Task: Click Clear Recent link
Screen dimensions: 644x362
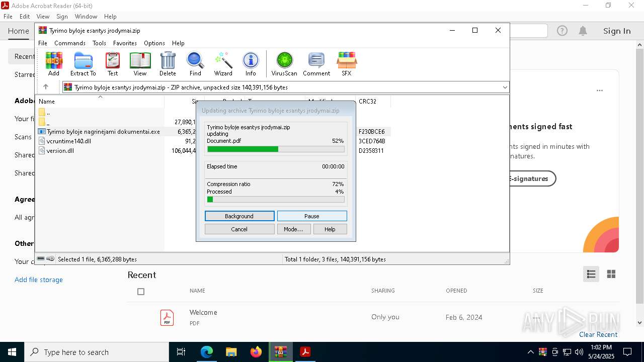Action: (x=598, y=334)
